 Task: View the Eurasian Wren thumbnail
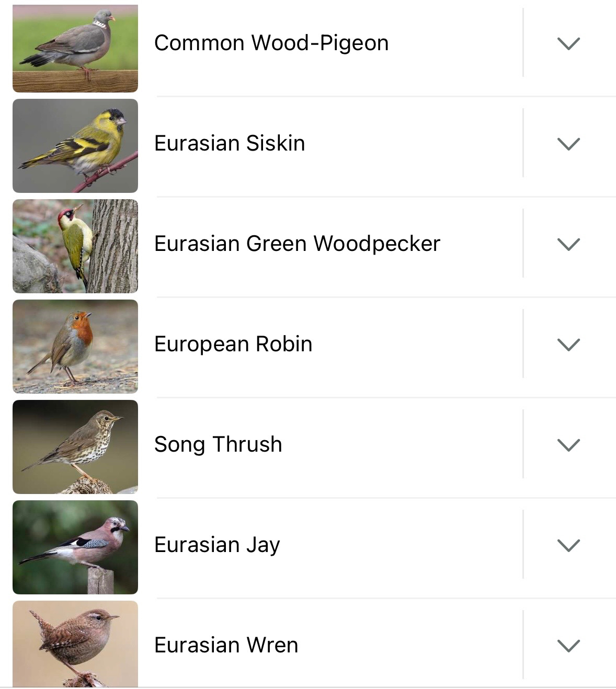[x=75, y=644]
